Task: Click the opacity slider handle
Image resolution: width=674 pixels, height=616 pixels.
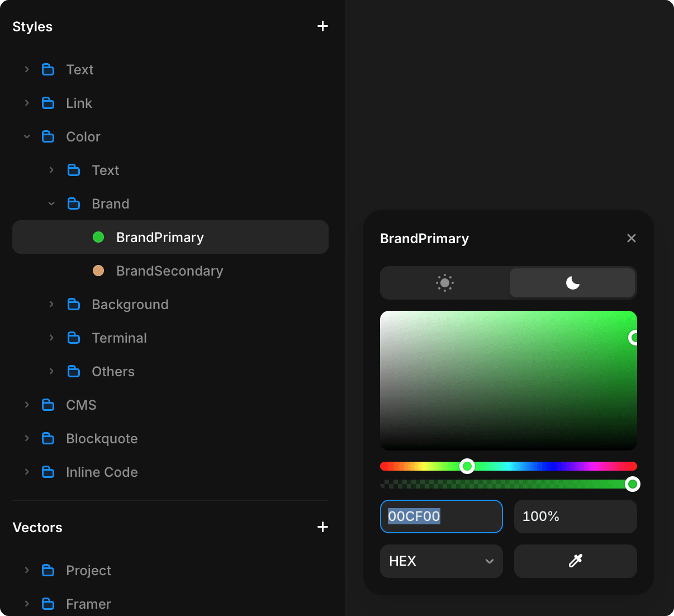Action: point(633,484)
